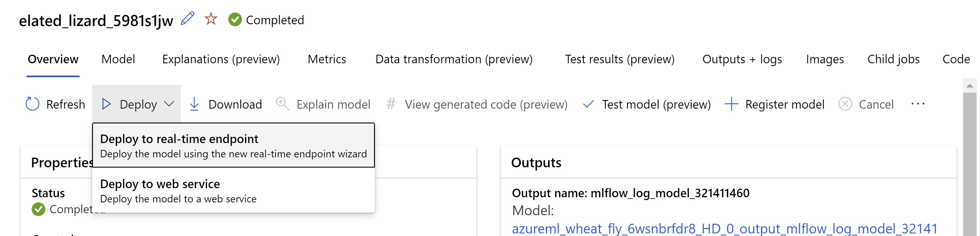Click the Register model button

tap(785, 104)
